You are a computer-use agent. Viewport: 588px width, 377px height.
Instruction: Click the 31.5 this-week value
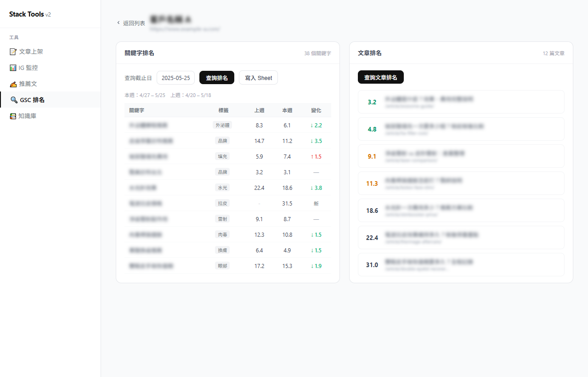[x=287, y=203]
